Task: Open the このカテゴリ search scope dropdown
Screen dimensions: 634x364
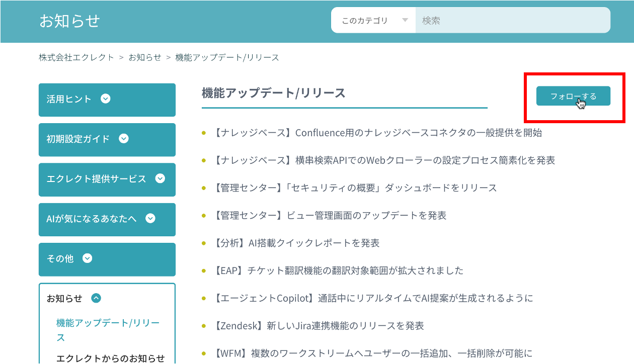Action: click(x=373, y=21)
